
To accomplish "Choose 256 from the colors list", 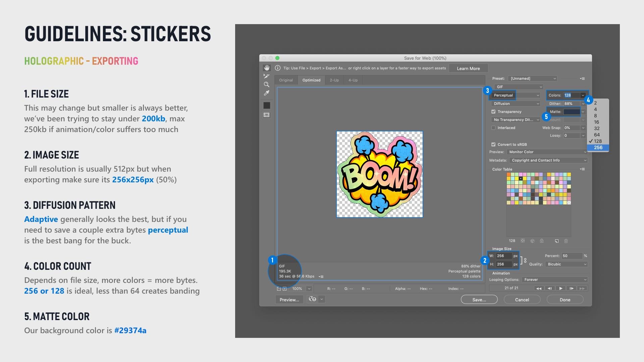I will tap(598, 147).
